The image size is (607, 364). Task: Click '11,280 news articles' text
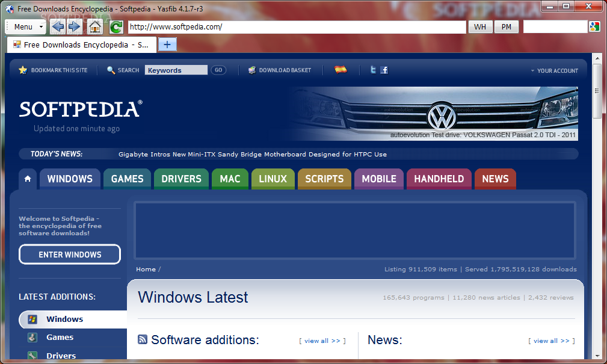click(486, 297)
